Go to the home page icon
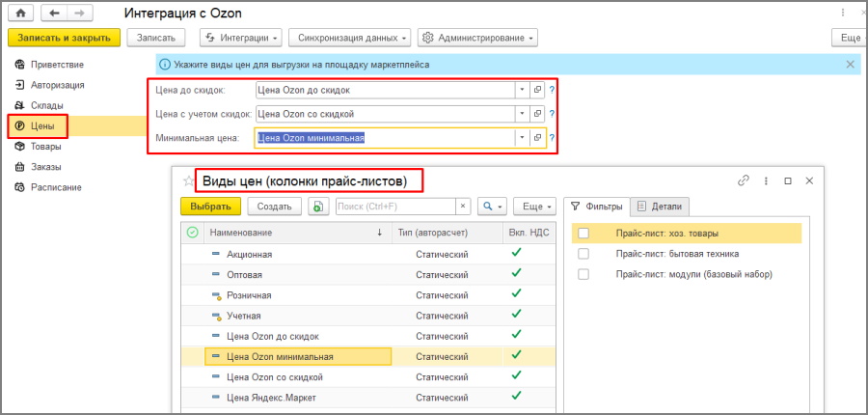The width and height of the screenshot is (868, 415). coord(21,14)
